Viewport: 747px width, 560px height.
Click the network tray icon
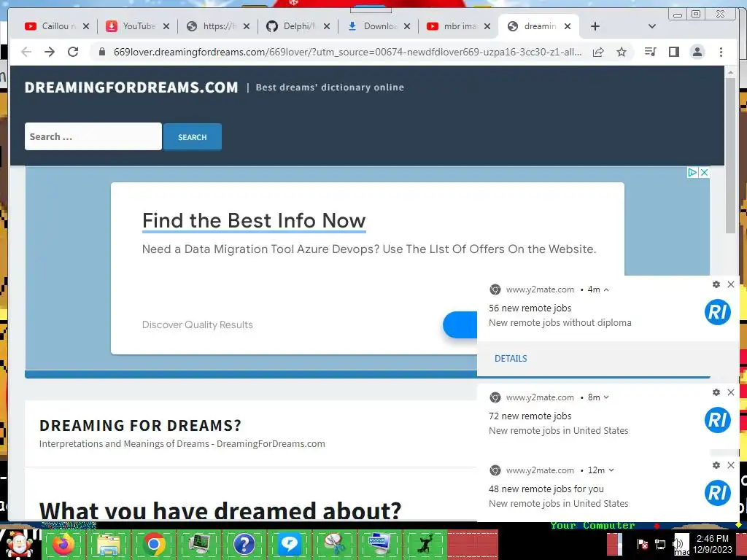tap(659, 544)
